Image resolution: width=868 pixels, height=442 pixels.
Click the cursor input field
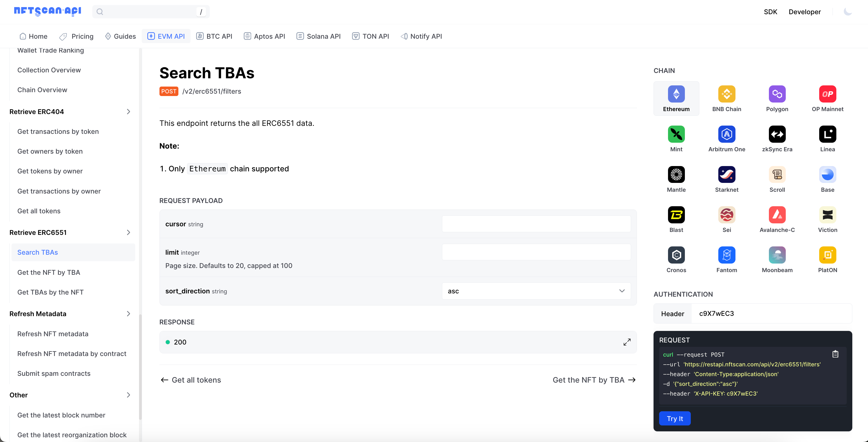[536, 224]
